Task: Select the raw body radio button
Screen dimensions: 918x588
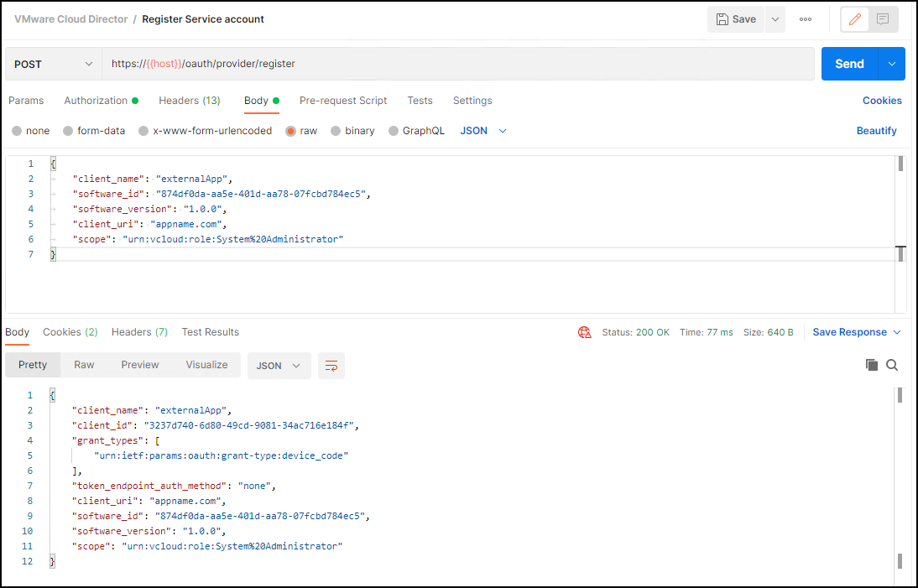Action: point(291,131)
